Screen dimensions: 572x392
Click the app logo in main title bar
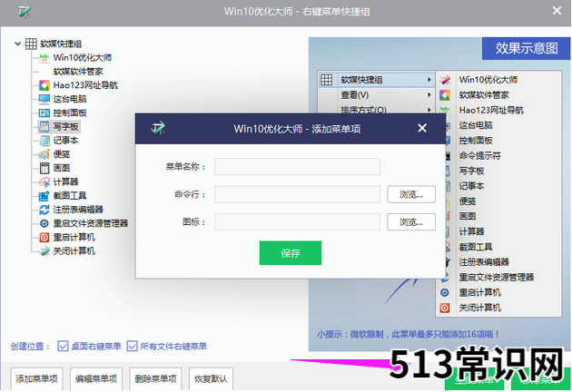25,11
